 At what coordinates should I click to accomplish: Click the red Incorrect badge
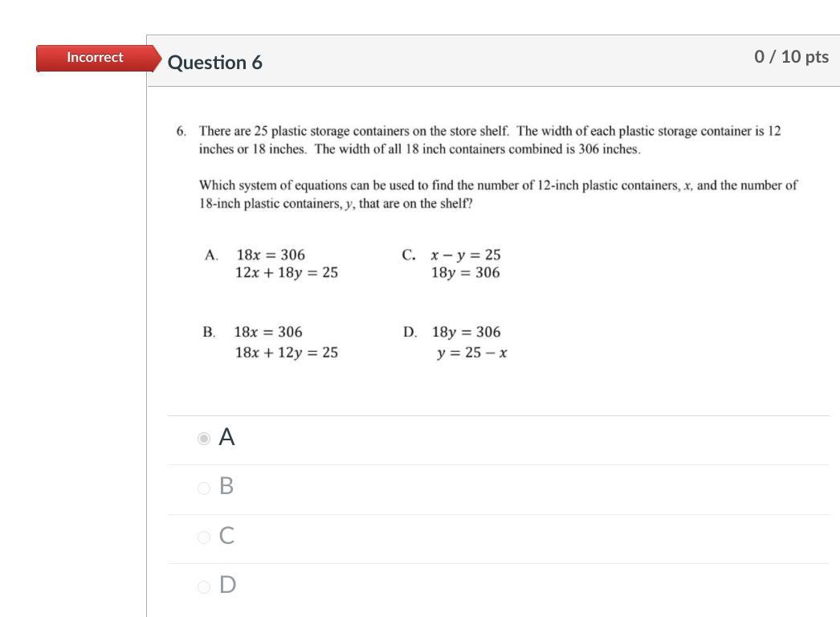(x=95, y=57)
